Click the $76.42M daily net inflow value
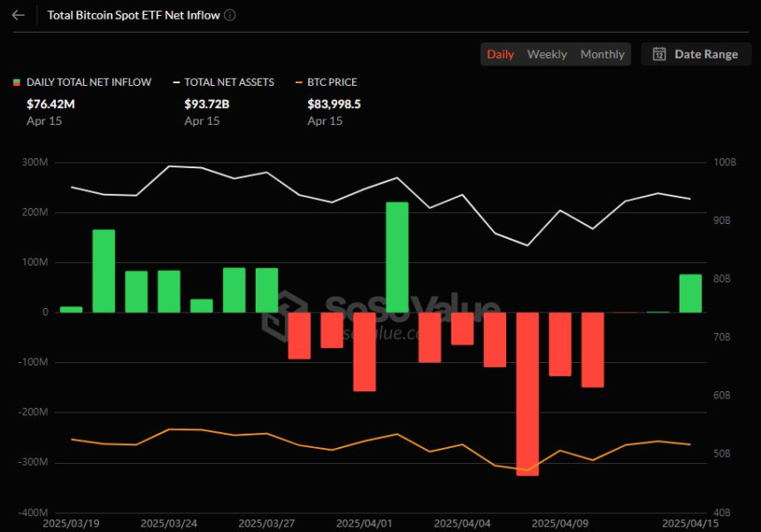761x532 pixels. pos(49,104)
